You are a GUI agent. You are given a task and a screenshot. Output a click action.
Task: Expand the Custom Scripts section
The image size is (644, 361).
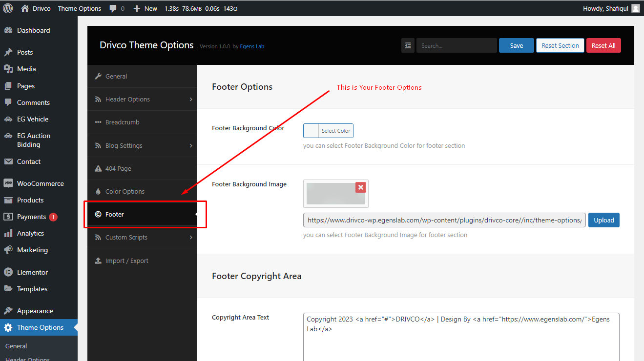[143, 237]
